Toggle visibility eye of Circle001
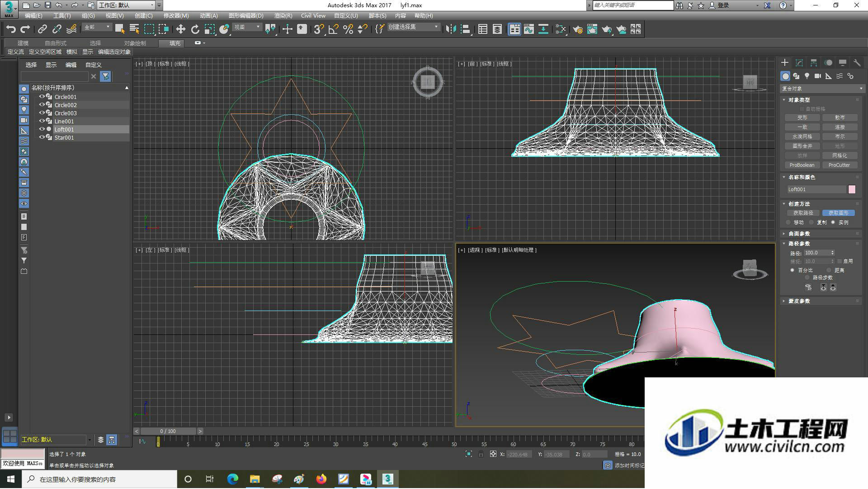This screenshot has height=489, width=868. [42, 97]
